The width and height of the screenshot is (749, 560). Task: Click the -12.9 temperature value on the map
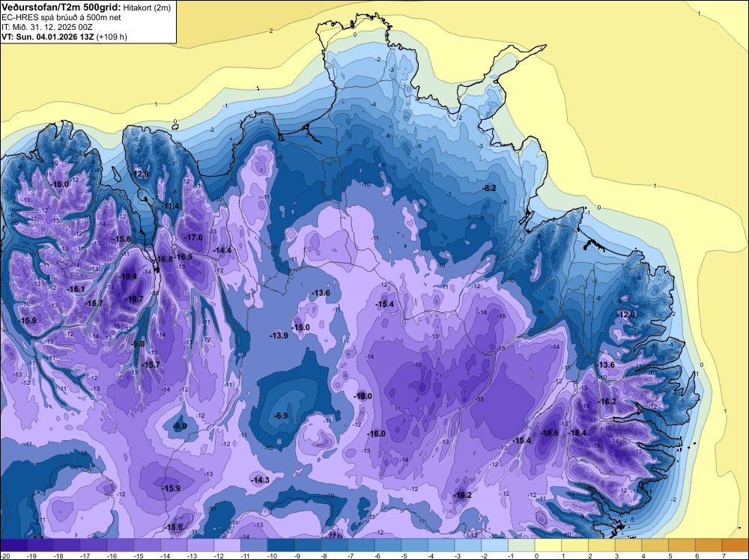pyautogui.click(x=141, y=174)
